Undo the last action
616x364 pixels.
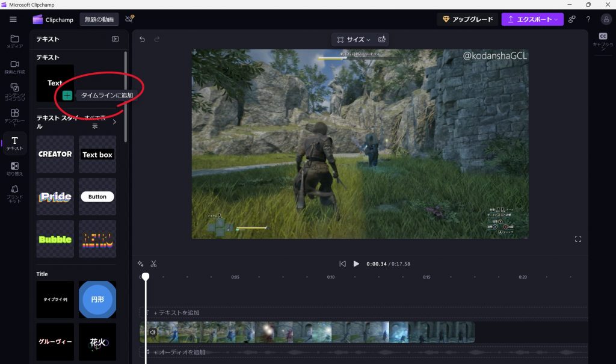(x=142, y=39)
